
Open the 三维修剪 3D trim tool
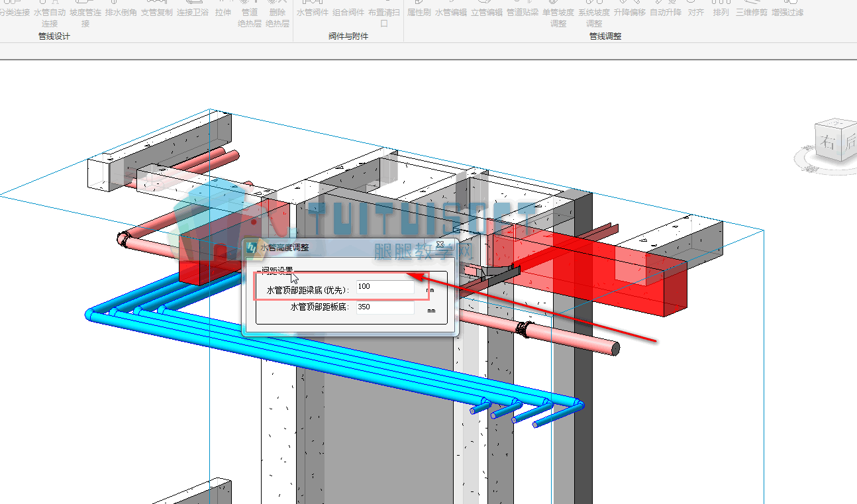pos(752,10)
